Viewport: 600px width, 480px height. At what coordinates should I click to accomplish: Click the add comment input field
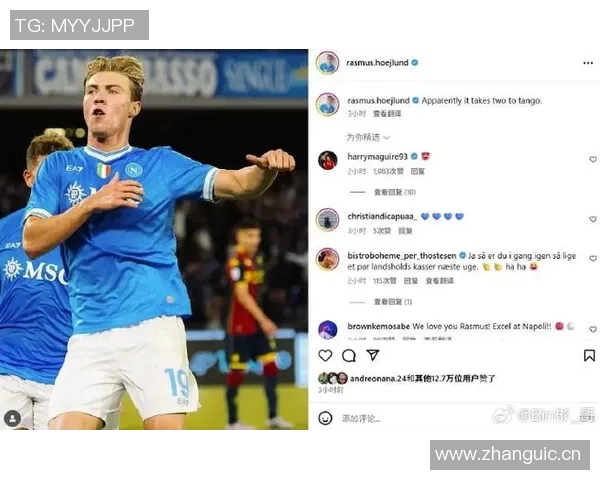coord(413,418)
